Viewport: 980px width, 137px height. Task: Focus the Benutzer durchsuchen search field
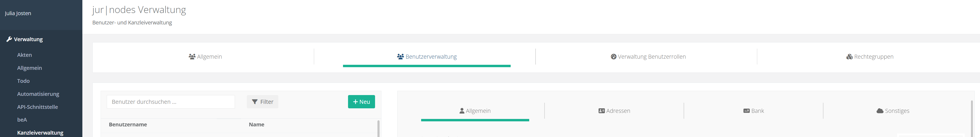(x=170, y=101)
